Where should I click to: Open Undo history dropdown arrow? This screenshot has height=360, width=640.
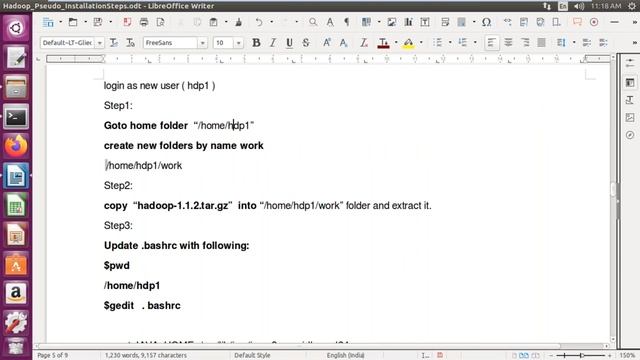tap(271, 22)
